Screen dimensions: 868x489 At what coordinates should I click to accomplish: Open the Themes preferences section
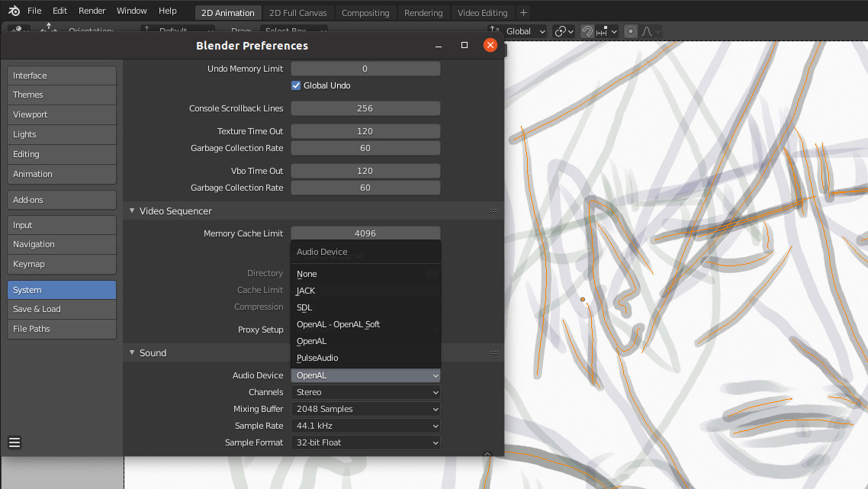pos(61,95)
